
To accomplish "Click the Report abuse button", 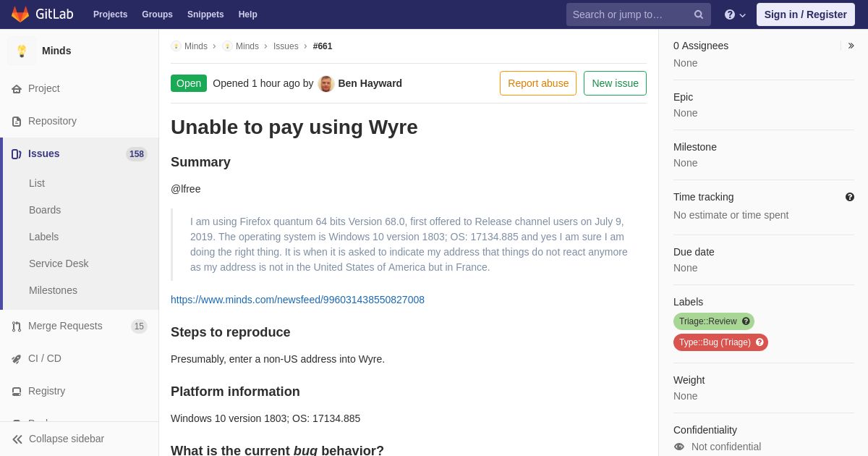I will [538, 83].
